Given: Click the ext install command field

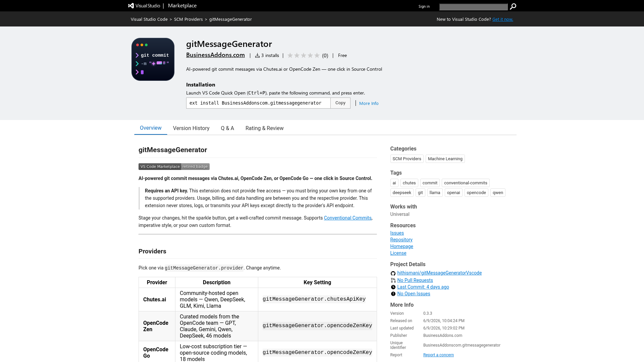Looking at the screenshot, I should (258, 103).
